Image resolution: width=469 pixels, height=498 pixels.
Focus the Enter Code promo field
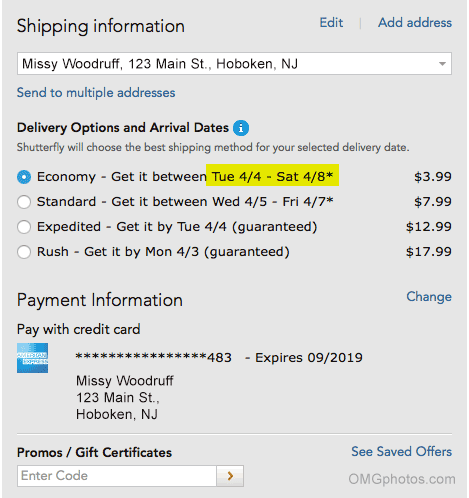click(x=117, y=476)
